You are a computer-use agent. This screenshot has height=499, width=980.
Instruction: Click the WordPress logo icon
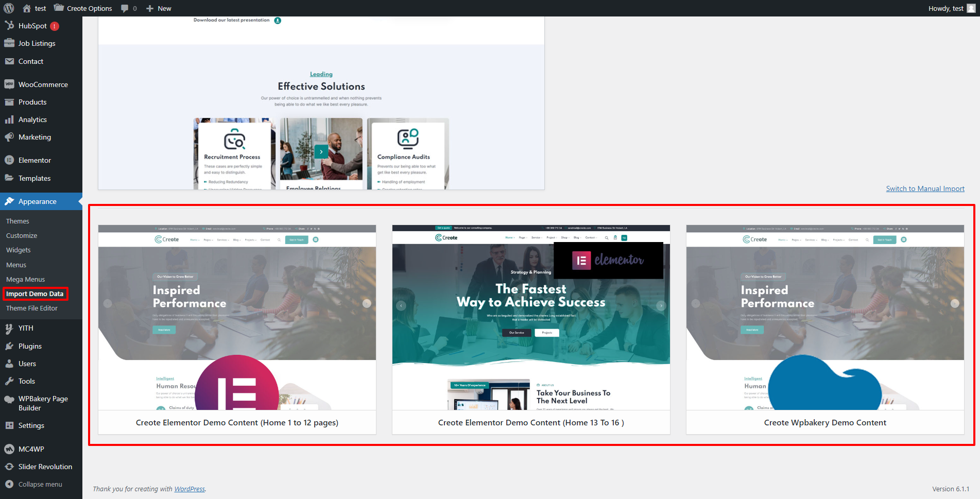9,8
